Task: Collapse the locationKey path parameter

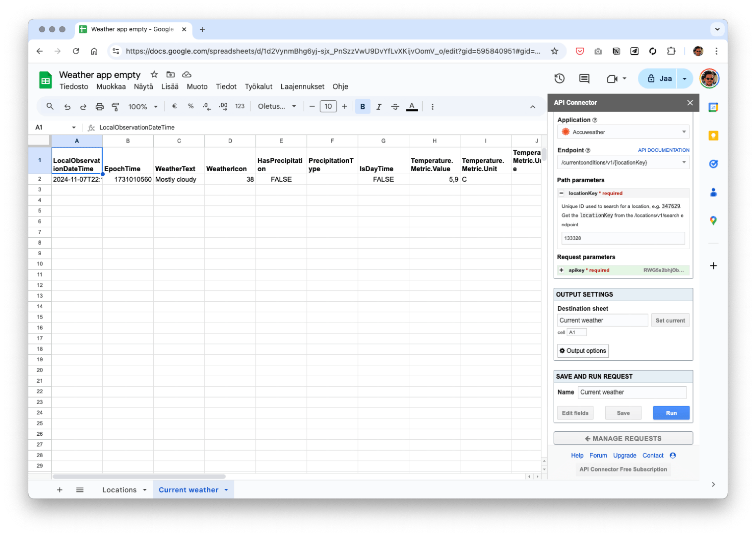Action: 562,193
